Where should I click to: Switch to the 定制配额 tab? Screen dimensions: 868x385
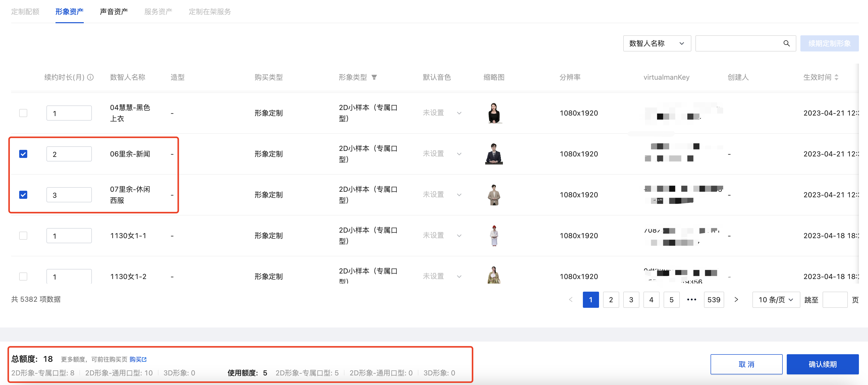[25, 12]
